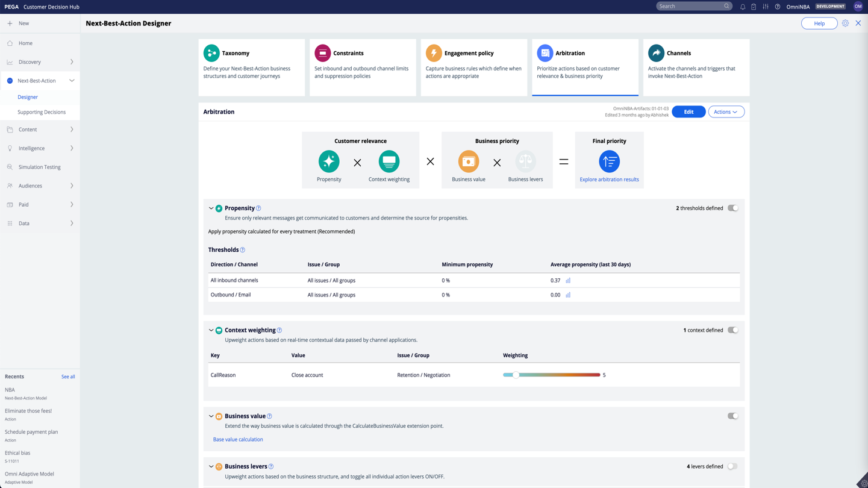Screen dimensions: 868x488
Task: Open the notifications bell icon
Action: tap(743, 7)
